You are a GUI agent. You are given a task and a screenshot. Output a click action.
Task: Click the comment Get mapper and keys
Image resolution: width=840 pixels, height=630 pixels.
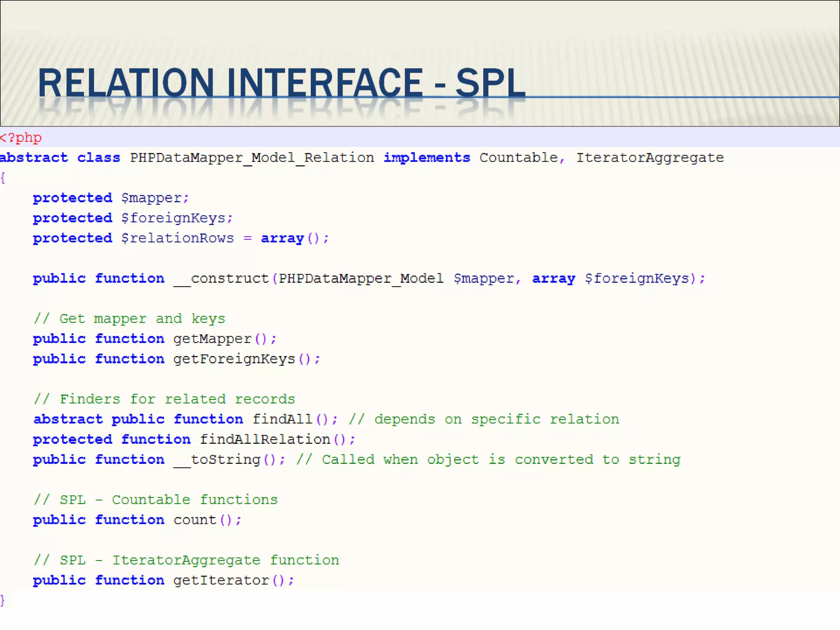[129, 319]
